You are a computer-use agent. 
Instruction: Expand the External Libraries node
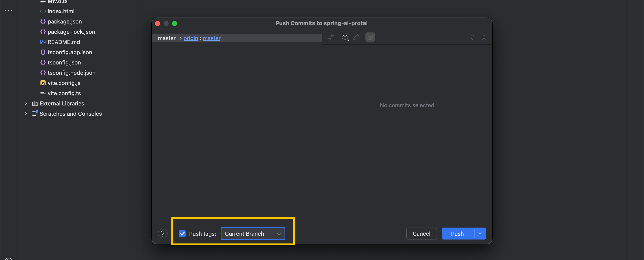tap(26, 104)
